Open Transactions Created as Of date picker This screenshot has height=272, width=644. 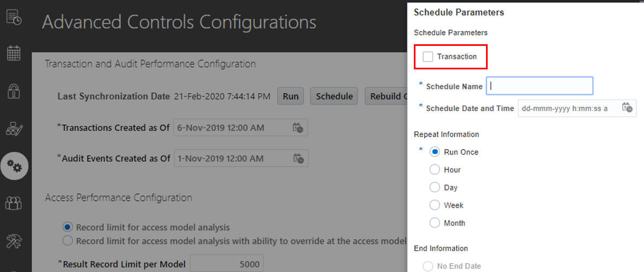[298, 128]
